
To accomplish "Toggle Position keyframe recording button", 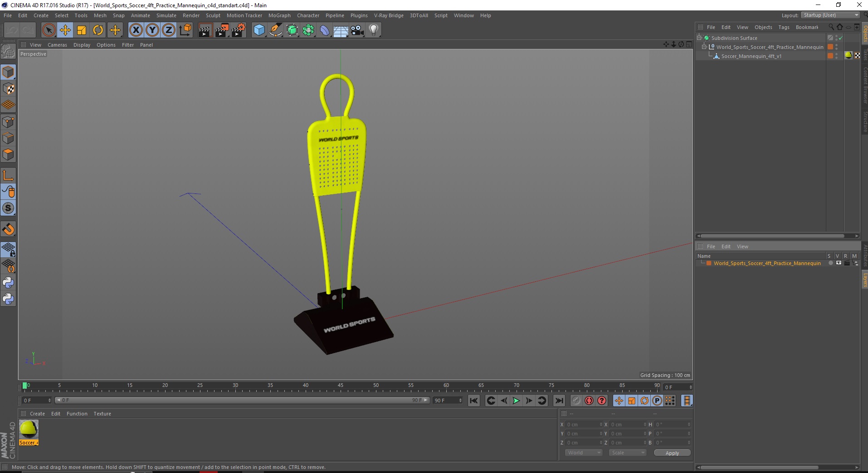I will [619, 401].
